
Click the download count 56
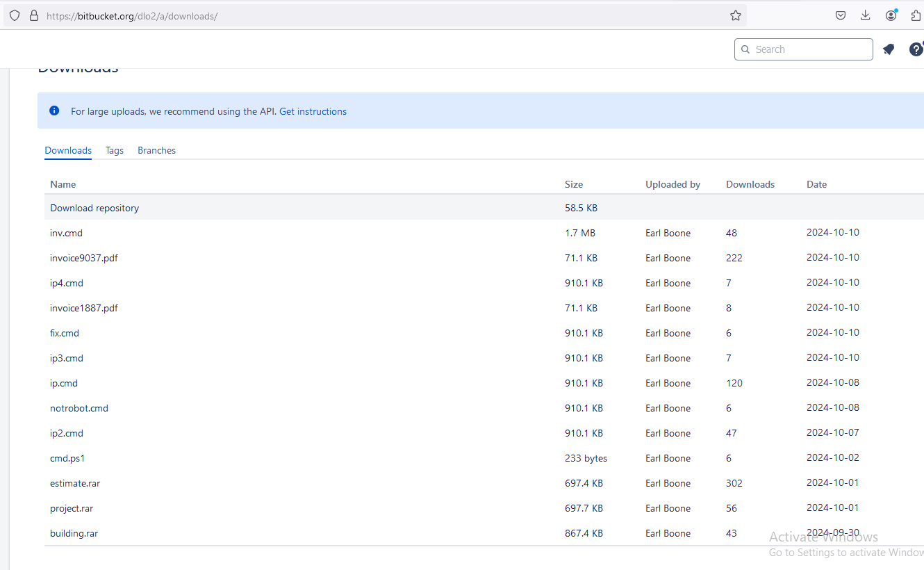pos(732,508)
